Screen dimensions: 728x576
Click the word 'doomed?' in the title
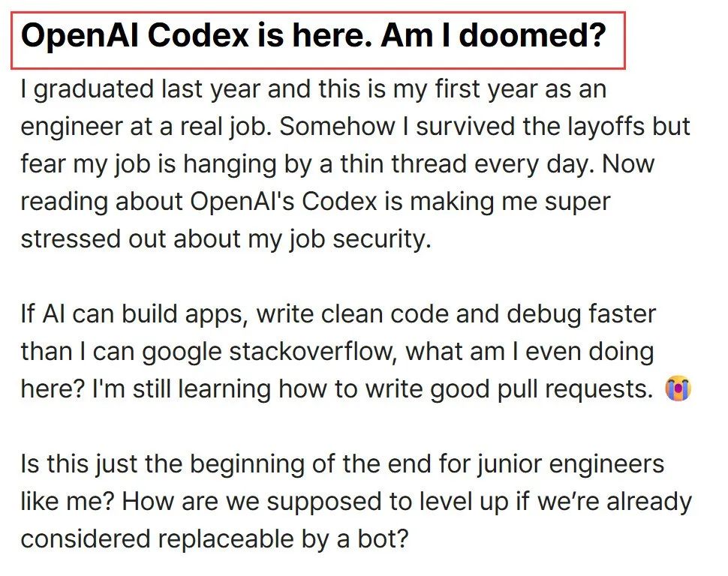point(533,35)
